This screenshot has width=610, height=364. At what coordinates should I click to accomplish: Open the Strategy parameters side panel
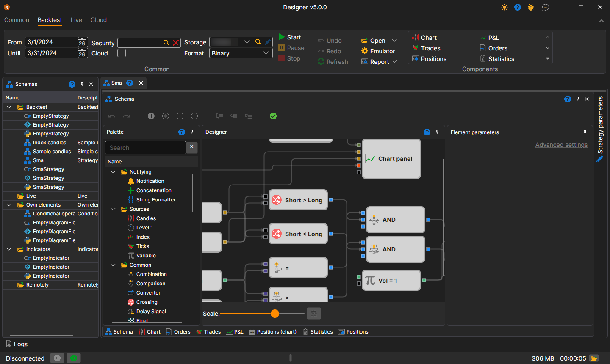pos(600,129)
